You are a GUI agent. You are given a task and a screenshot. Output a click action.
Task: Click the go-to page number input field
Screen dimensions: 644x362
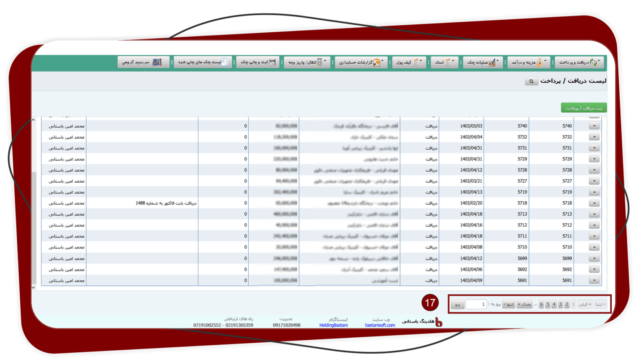[476, 304]
